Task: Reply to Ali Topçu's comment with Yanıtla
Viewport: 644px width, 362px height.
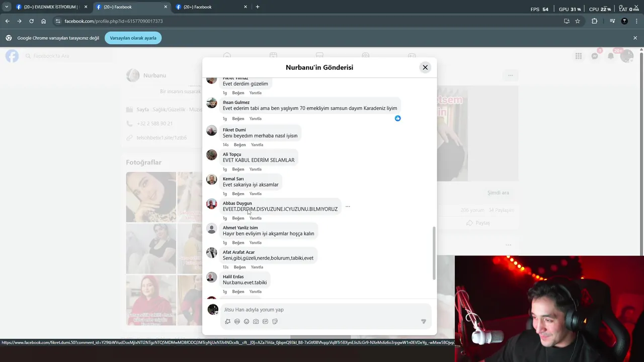Action: pos(255,169)
